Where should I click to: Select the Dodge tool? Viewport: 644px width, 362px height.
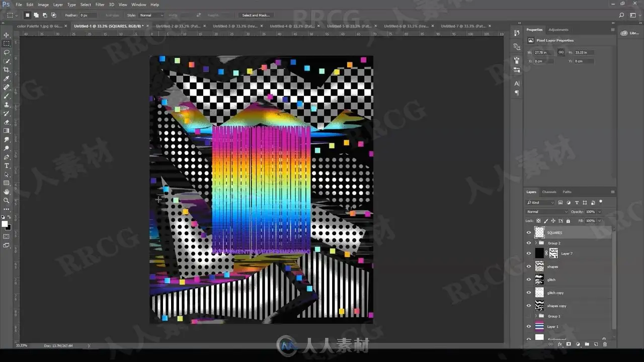click(x=7, y=148)
